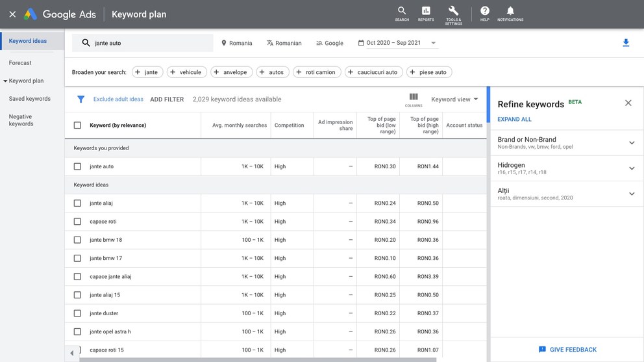Add 'anvelope' broaden search chip

[x=231, y=72]
